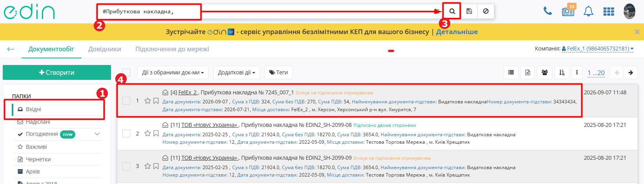Screen dimensions: 644x184
Task: Click the search magnifier icon
Action: pyautogui.click(x=452, y=11)
